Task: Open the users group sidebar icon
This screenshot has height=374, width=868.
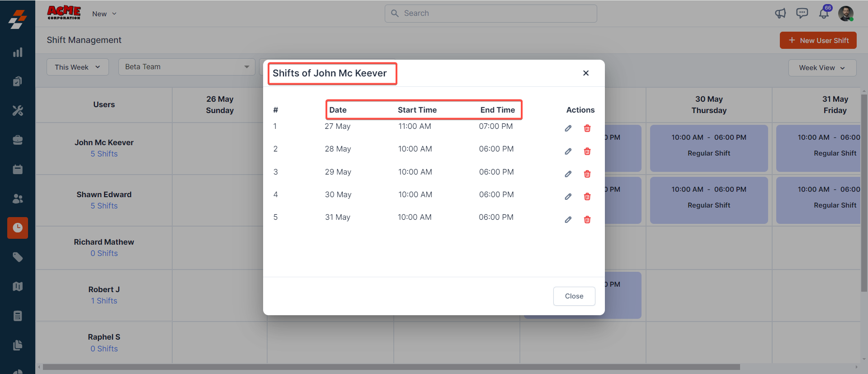Action: click(18, 199)
